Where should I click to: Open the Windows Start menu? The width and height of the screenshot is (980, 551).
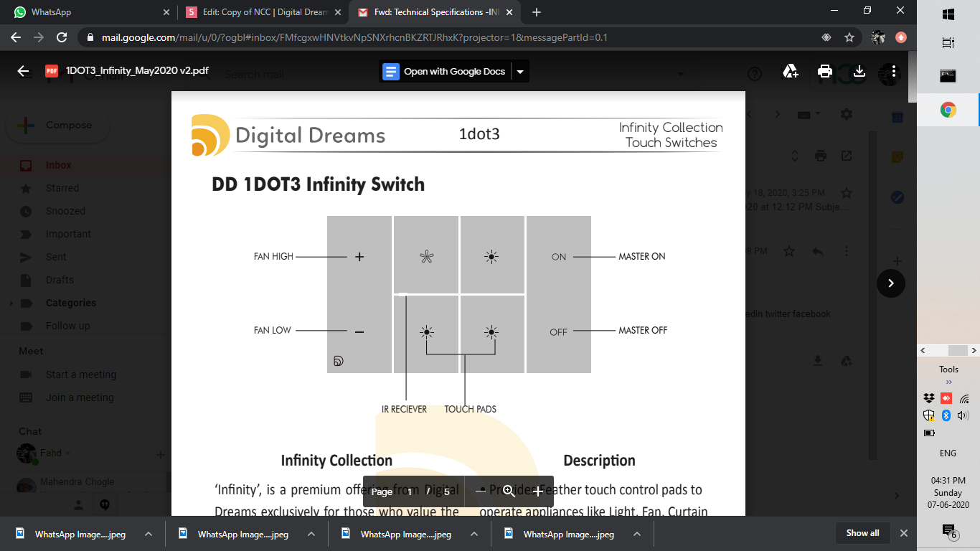point(948,14)
